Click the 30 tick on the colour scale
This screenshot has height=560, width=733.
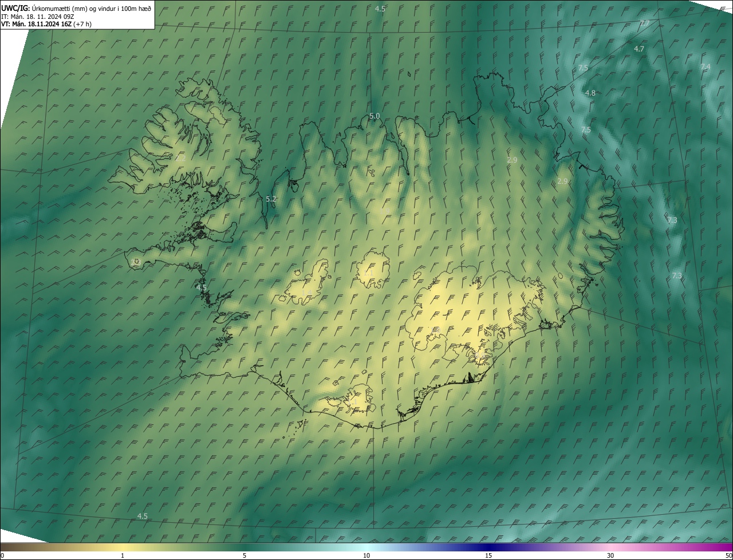click(610, 555)
